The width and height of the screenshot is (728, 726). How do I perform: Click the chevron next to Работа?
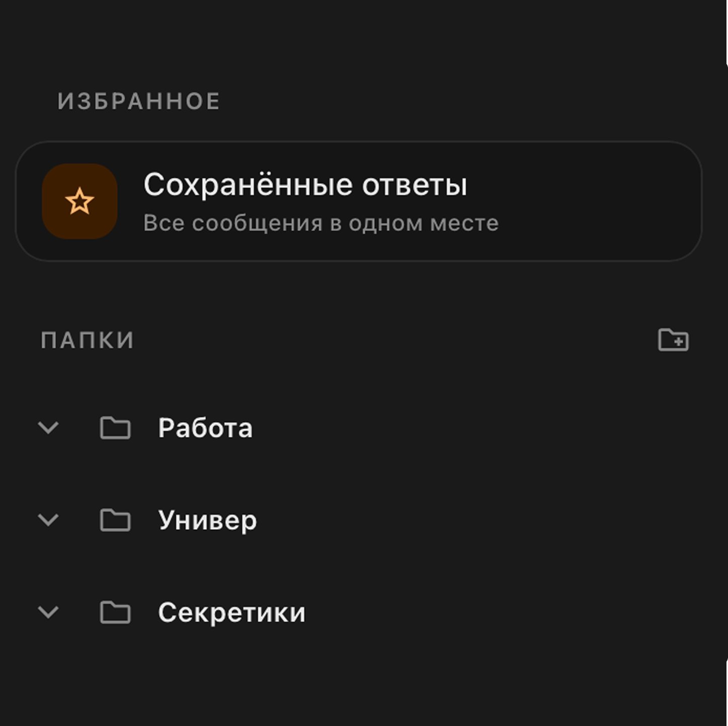pyautogui.click(x=48, y=428)
